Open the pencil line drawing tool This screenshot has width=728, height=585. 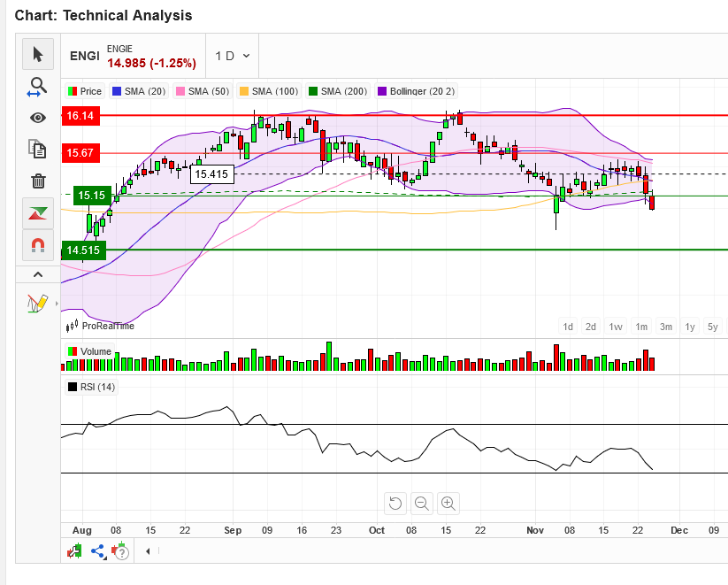tap(37, 304)
